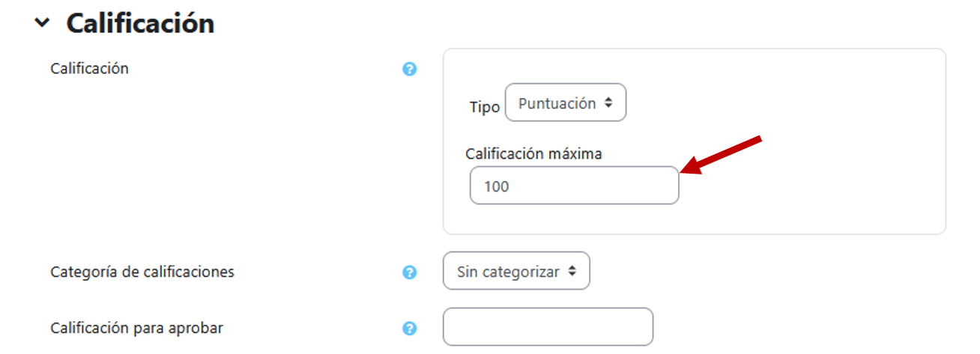Click the Tipo label
The height and width of the screenshot is (354, 980).
tap(484, 107)
